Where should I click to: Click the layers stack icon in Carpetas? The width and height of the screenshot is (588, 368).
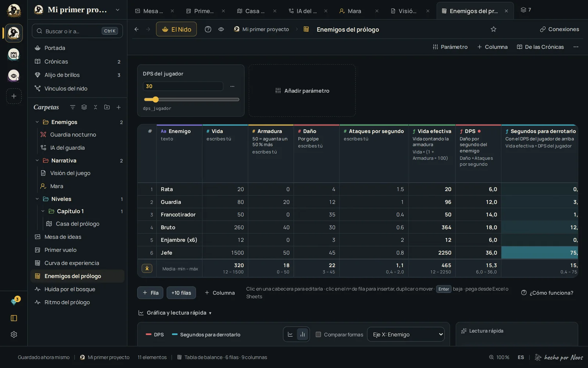pos(84,107)
